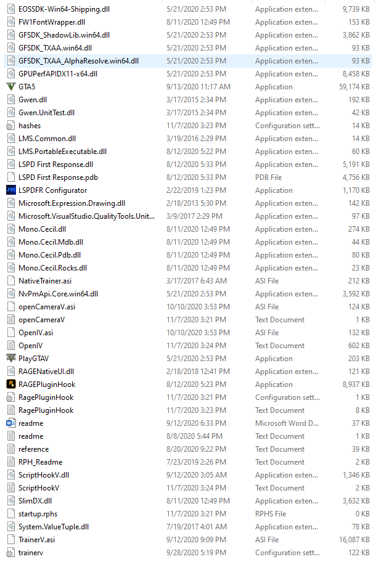
Task: Click the GTA5 date 9/13/2020 11:17 AM
Action: pyautogui.click(x=198, y=87)
